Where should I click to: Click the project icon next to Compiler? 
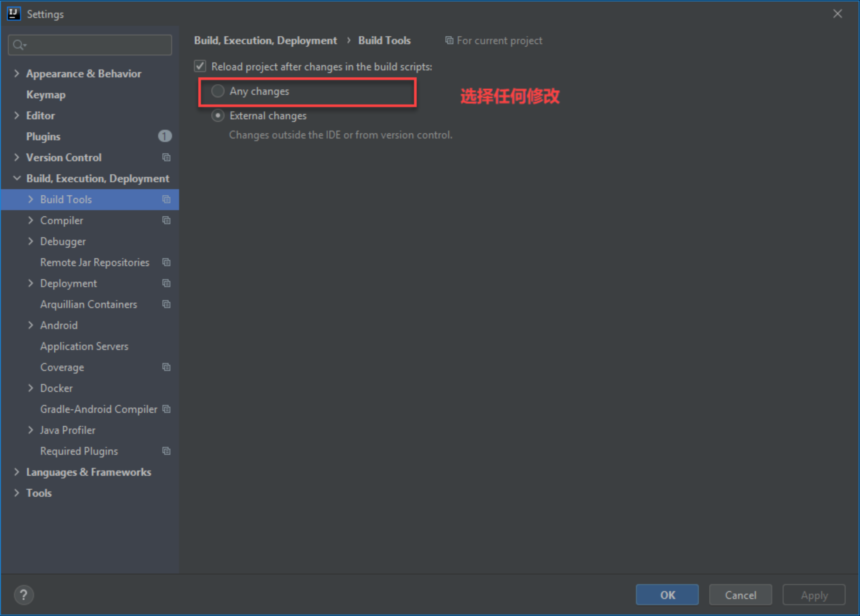166,220
